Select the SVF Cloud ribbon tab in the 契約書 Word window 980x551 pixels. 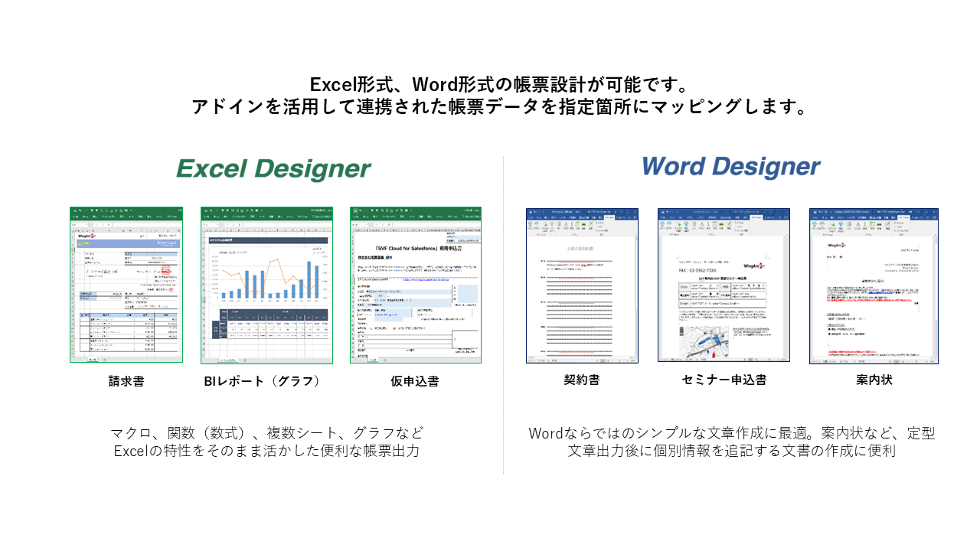(x=609, y=217)
